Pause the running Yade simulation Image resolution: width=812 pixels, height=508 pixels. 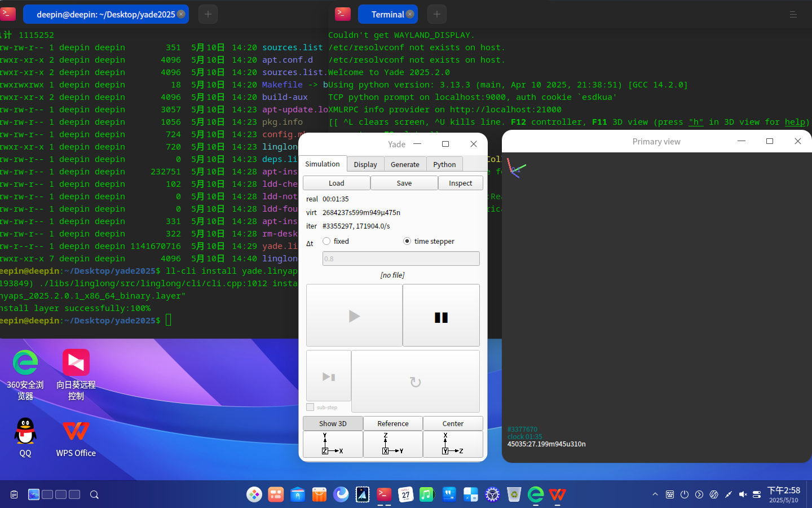(x=441, y=316)
